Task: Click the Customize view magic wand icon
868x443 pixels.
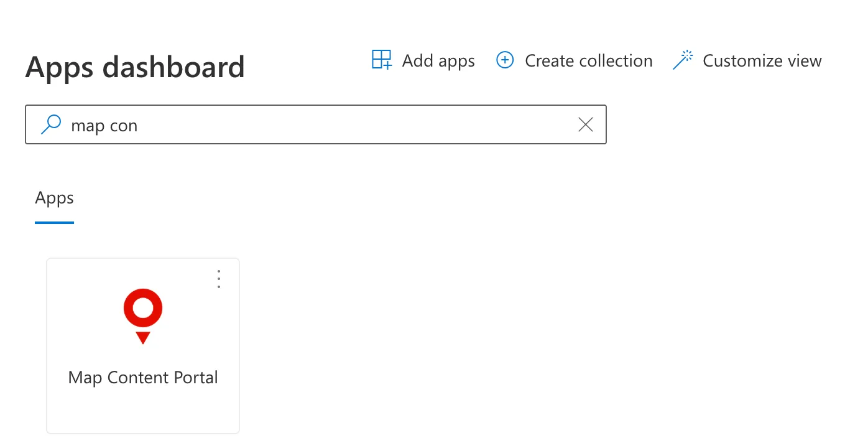Action: (682, 60)
